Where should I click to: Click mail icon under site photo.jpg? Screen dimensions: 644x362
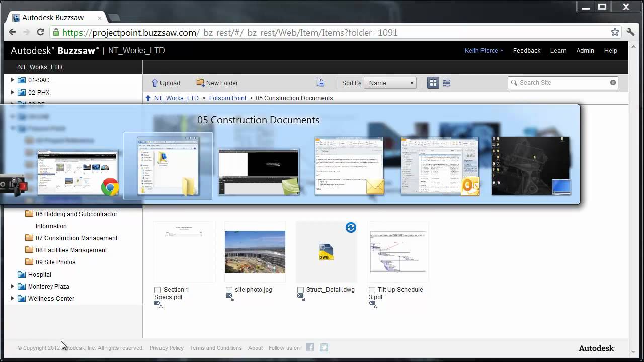[x=229, y=296]
